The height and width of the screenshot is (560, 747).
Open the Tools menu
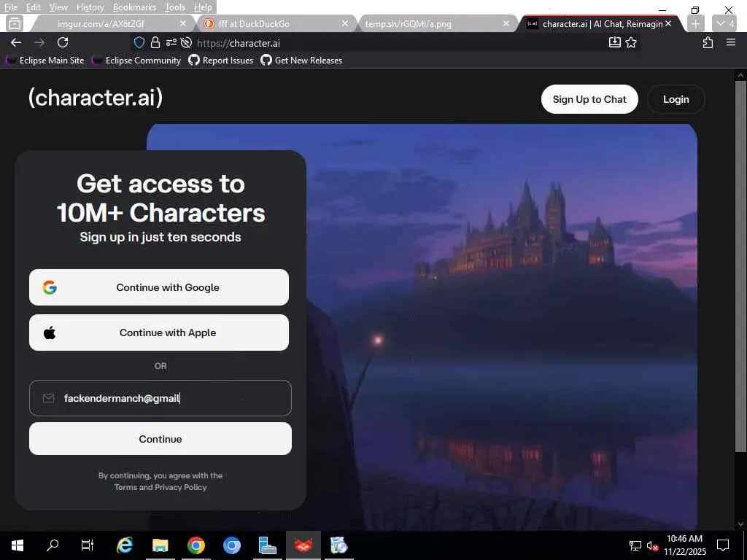pos(175,7)
